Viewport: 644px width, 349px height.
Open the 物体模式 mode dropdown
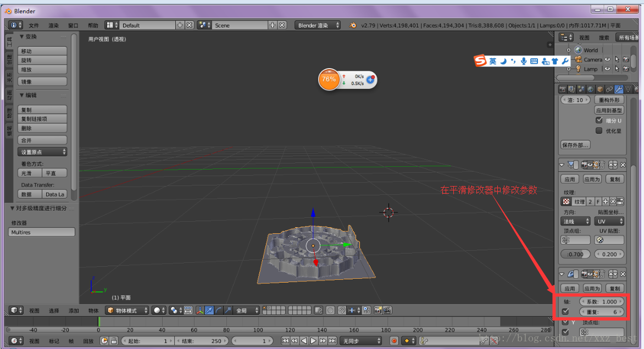[127, 311]
